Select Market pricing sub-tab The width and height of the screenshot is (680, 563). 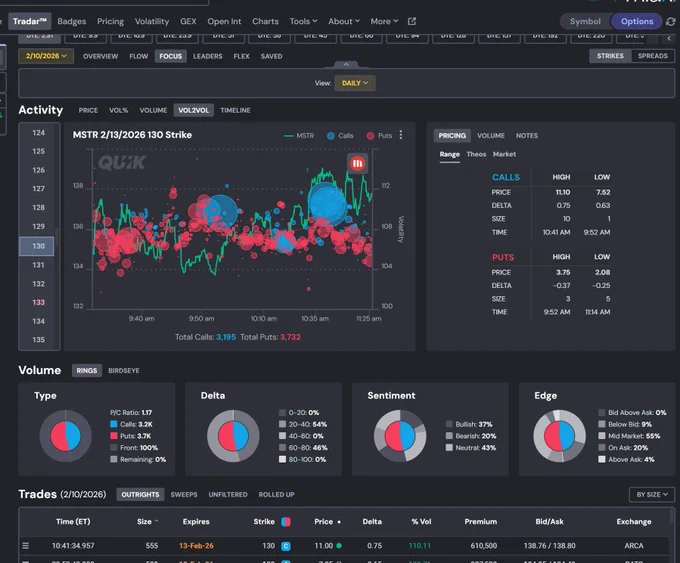[504, 154]
